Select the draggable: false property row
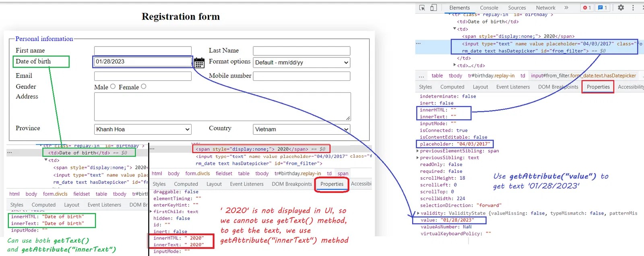644x256 pixels. point(176,192)
